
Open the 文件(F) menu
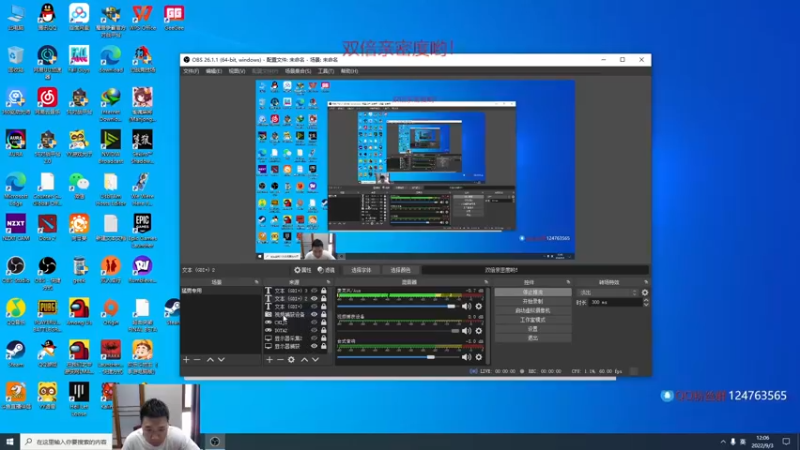point(191,71)
